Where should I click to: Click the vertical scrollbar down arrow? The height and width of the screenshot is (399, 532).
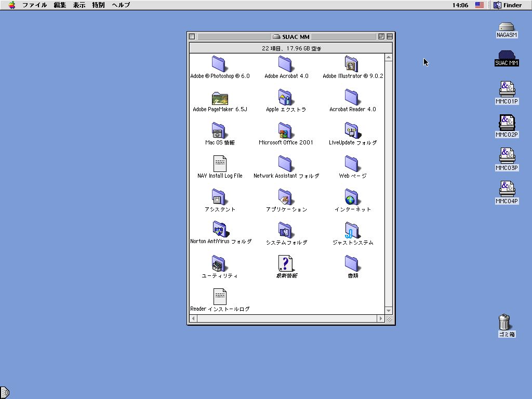pyautogui.click(x=389, y=311)
